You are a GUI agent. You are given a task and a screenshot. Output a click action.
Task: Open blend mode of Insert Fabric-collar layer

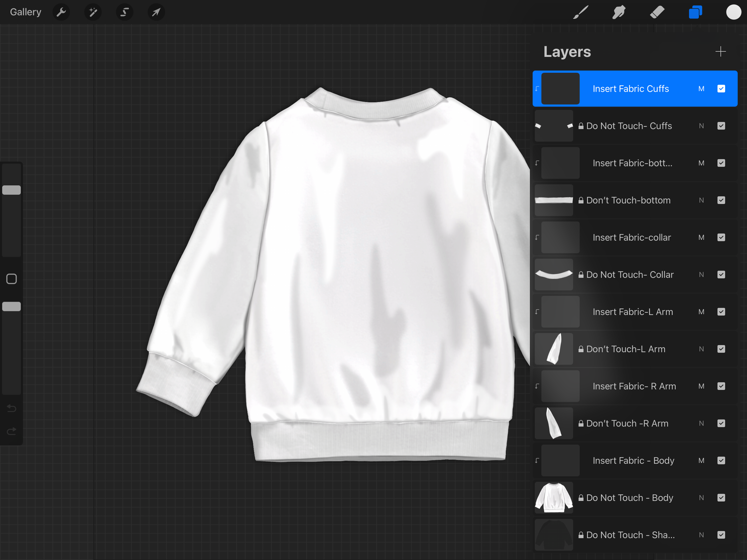701,238
